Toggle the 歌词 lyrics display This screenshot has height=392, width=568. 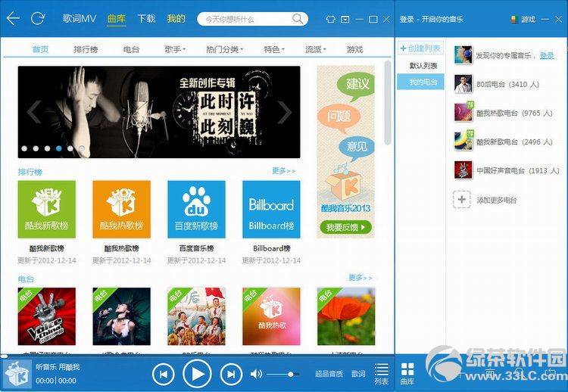(358, 374)
